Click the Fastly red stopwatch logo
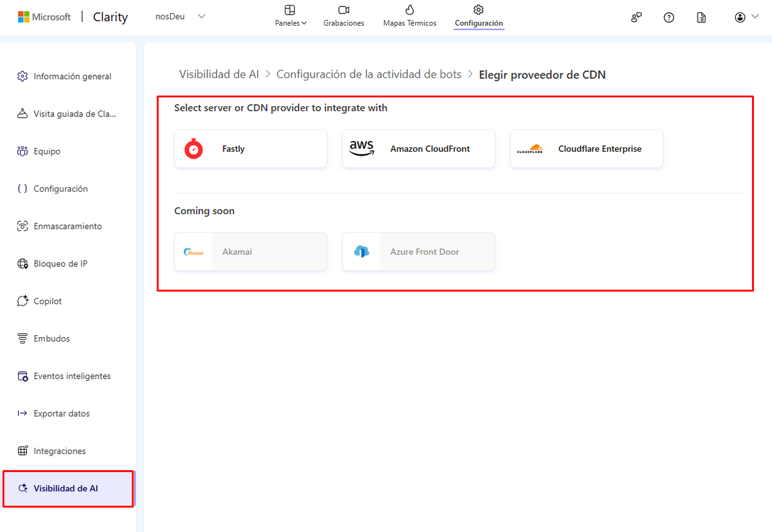 [x=194, y=149]
